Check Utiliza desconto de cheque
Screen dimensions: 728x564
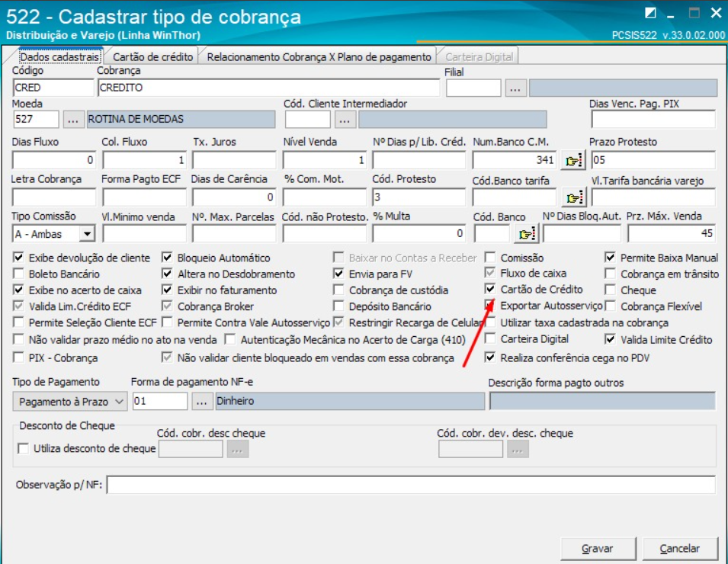point(24,449)
